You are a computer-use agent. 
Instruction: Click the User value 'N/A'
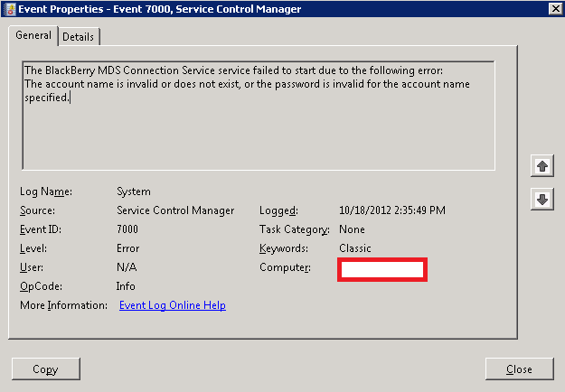(x=127, y=267)
